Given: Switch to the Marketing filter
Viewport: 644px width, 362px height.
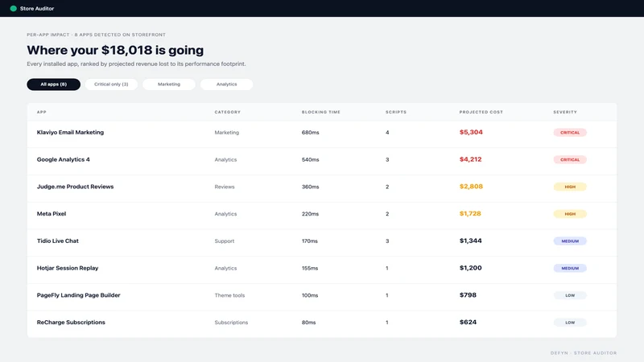Looking at the screenshot, I should tap(169, 84).
